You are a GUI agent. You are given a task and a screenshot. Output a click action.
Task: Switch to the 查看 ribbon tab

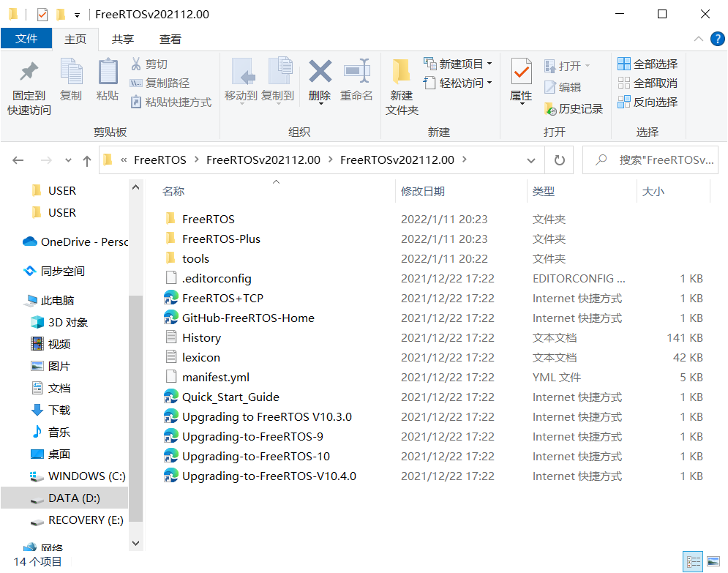[x=172, y=39]
